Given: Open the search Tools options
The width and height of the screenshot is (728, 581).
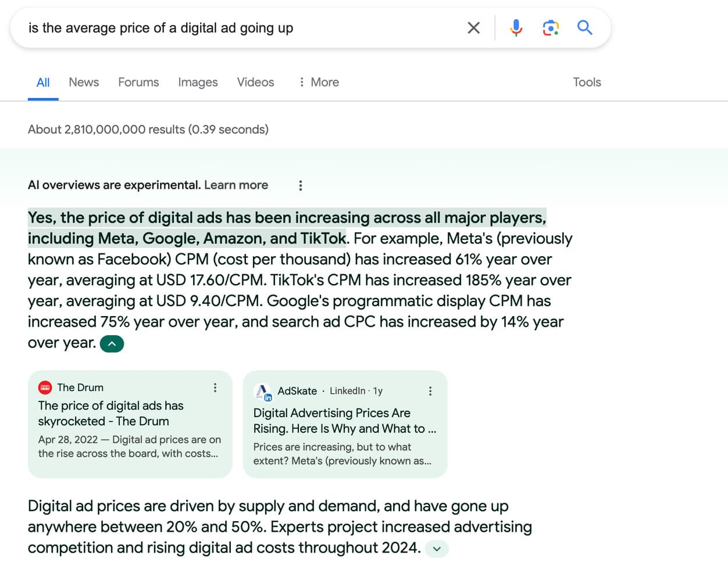Looking at the screenshot, I should pyautogui.click(x=587, y=82).
